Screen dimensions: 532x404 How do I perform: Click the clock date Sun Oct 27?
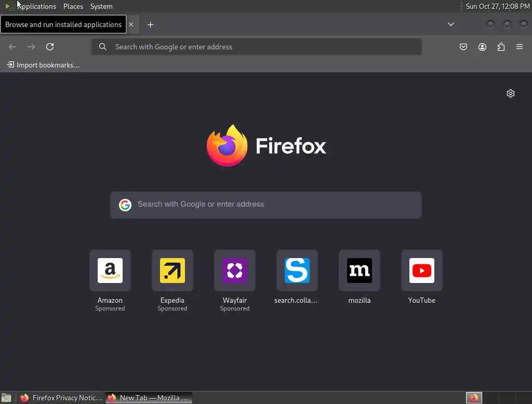point(497,6)
